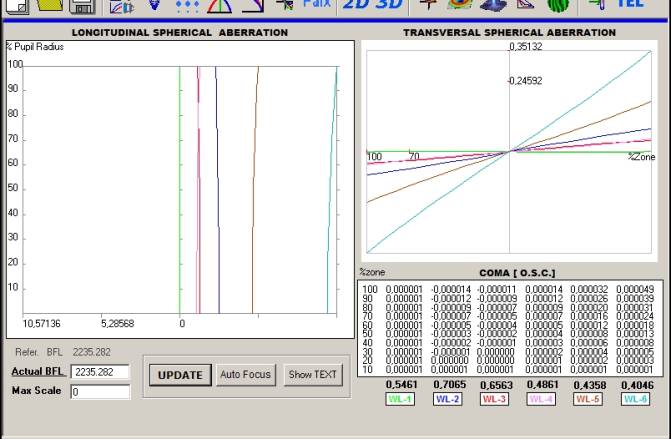Click the 0,4046 wavelength value
The width and height of the screenshot is (671, 439).
(637, 385)
